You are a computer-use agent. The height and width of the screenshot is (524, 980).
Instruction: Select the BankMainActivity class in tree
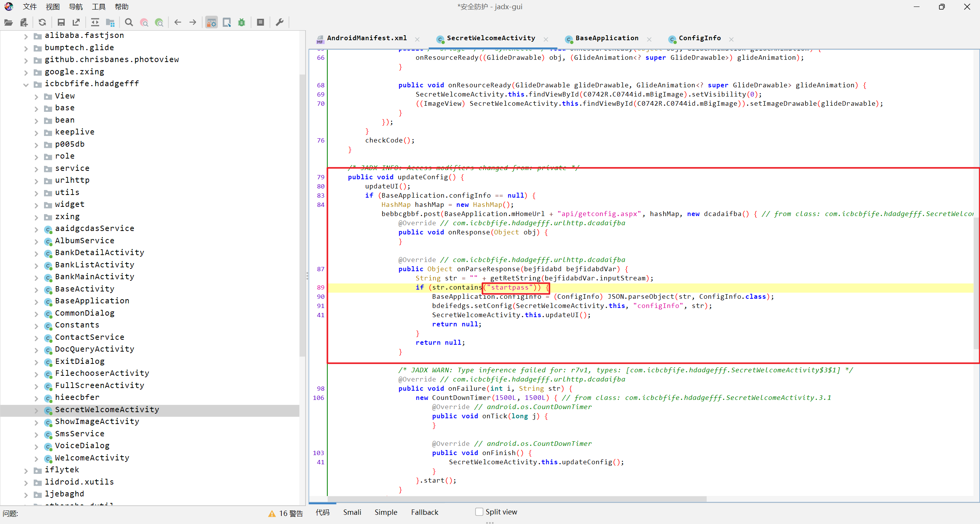(x=95, y=277)
